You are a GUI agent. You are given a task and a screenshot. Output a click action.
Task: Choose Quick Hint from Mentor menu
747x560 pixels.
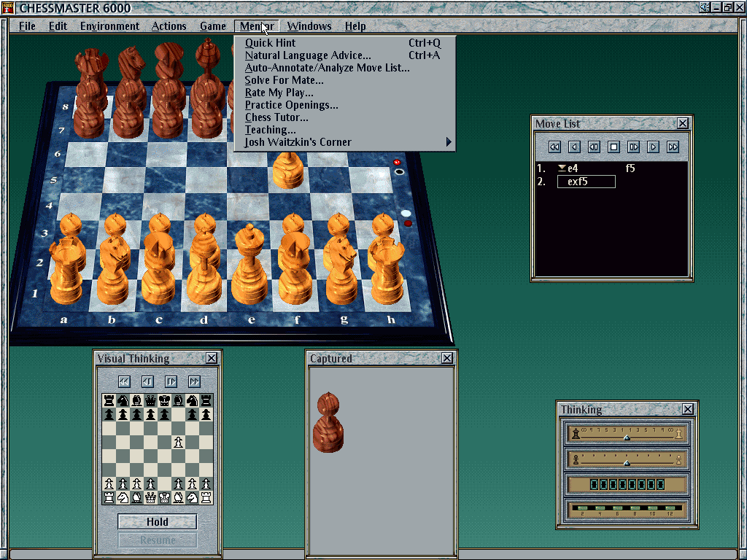344,43
